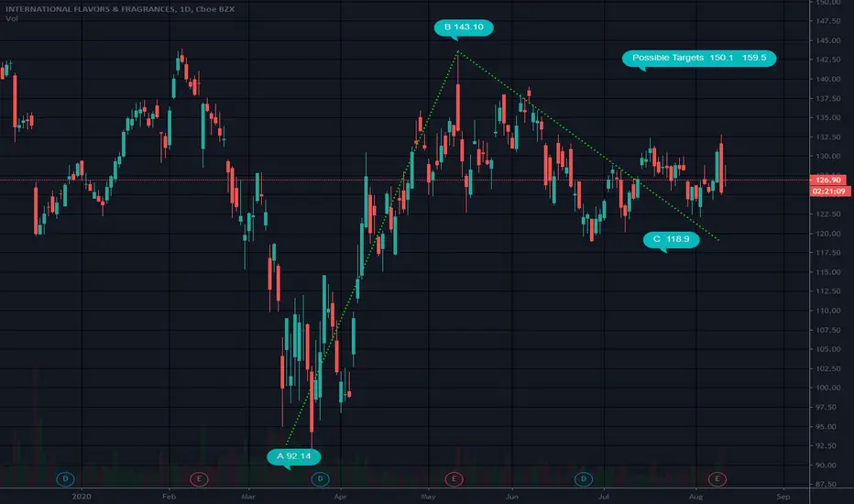Viewport: 854px width, 504px height.
Task: Click the dividend marker left of 2020 label
Action: [65, 479]
